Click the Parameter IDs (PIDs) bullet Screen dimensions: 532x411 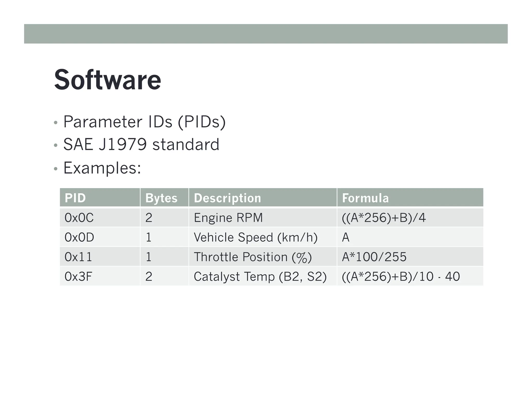[144, 122]
